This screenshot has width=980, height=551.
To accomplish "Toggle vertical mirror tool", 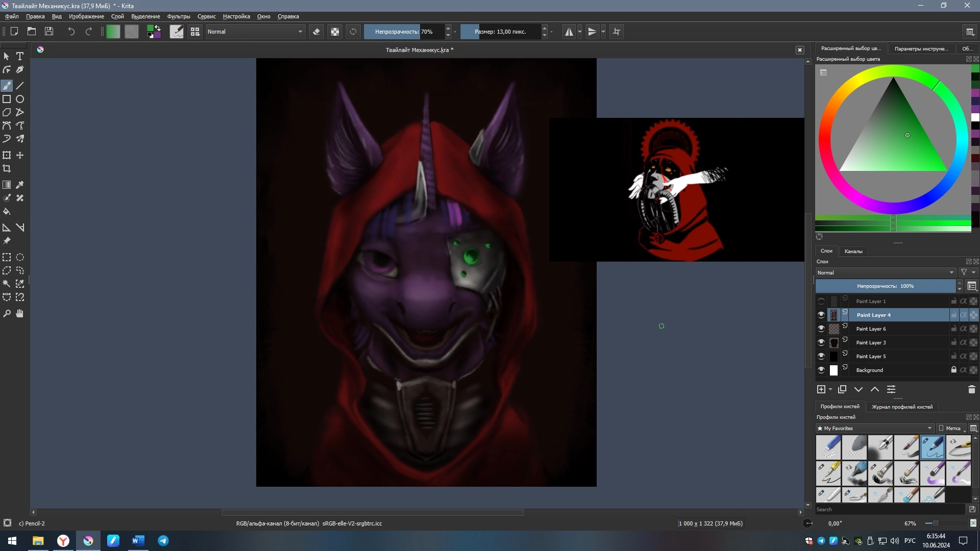I will (x=592, y=32).
